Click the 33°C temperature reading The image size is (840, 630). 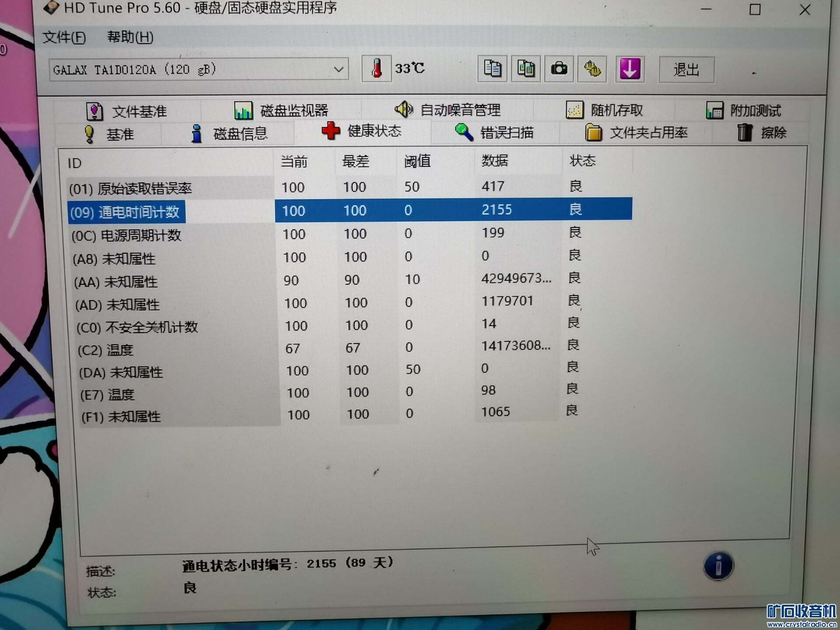point(409,68)
